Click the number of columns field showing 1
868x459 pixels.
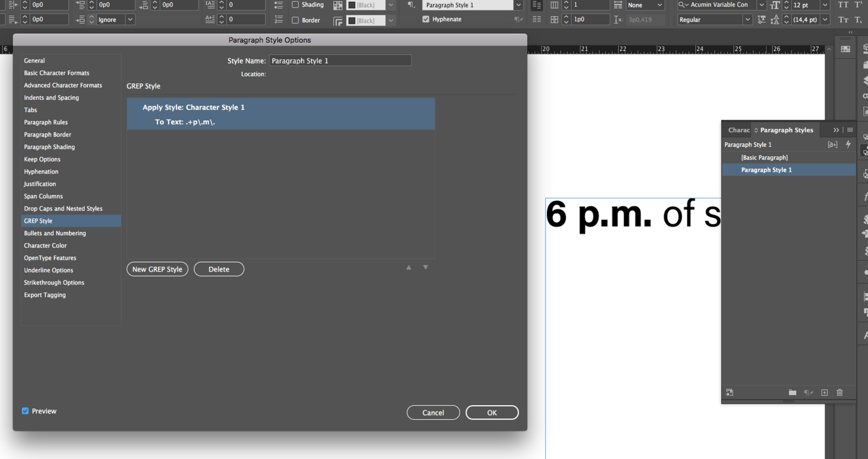click(590, 5)
